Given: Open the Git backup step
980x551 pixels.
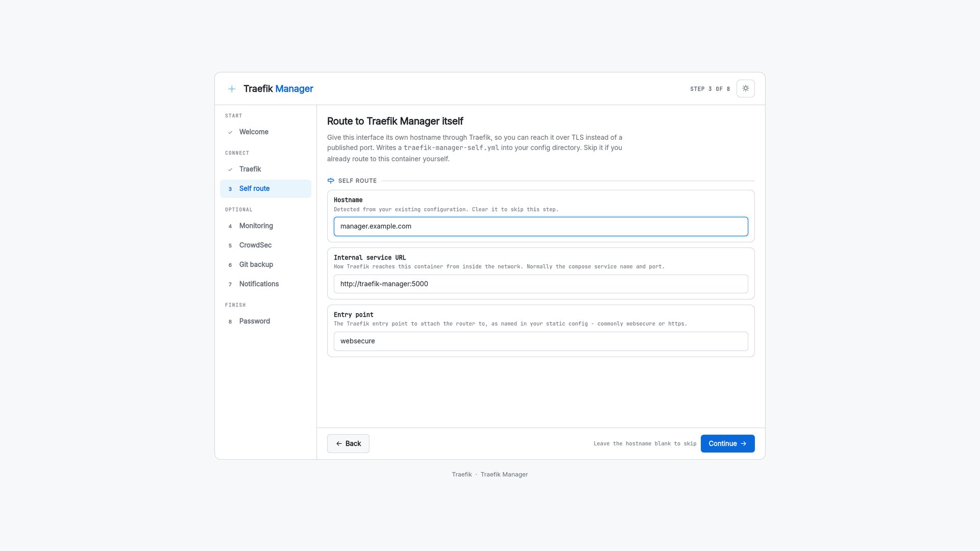Looking at the screenshot, I should pos(265,265).
